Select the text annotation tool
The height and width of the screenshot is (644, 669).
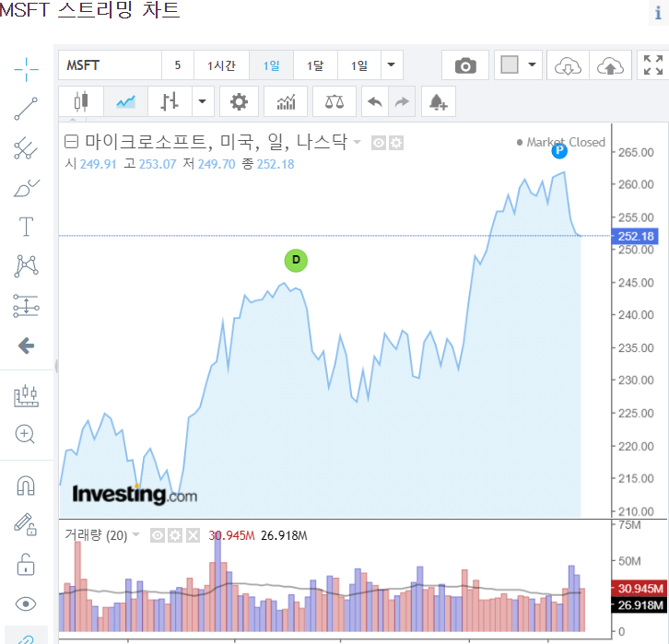click(26, 226)
